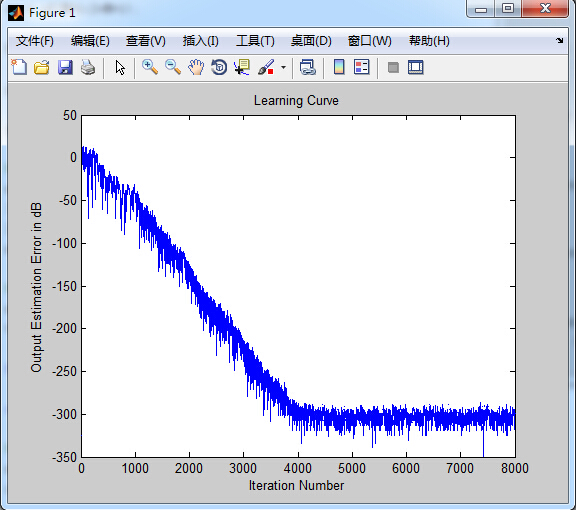Save the figure using the floppy icon
Screen dimensions: 576x510
click(x=65, y=68)
